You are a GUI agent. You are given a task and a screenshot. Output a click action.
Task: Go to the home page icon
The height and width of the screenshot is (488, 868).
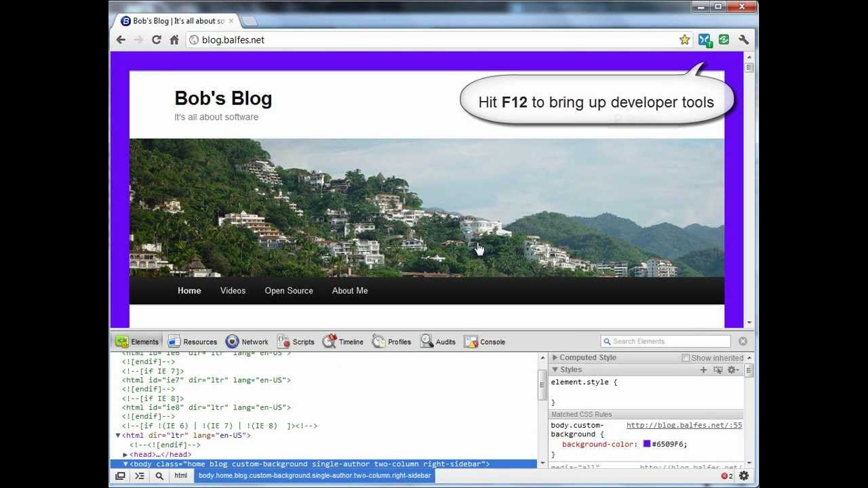point(174,40)
